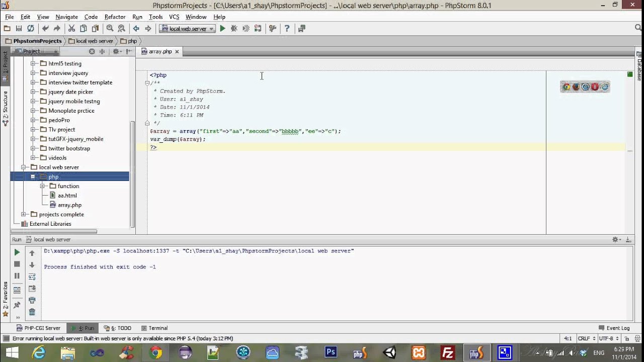
Task: Click the Synchronize toolbar icon
Action: (31, 29)
